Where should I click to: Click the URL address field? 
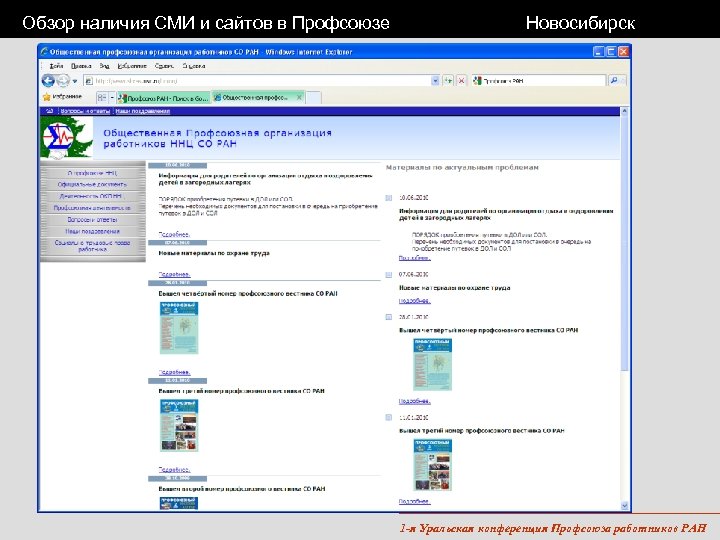click(x=262, y=81)
